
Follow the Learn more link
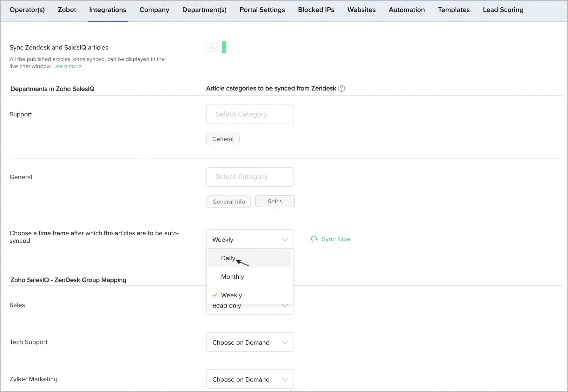[x=68, y=66]
